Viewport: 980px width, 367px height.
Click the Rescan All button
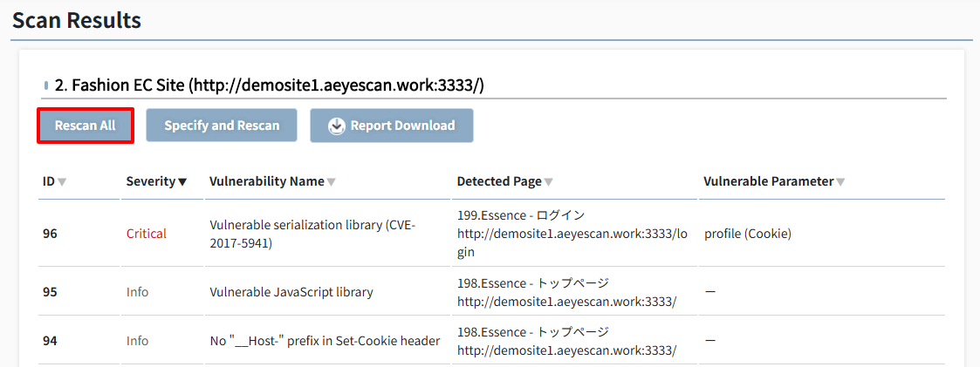(86, 126)
